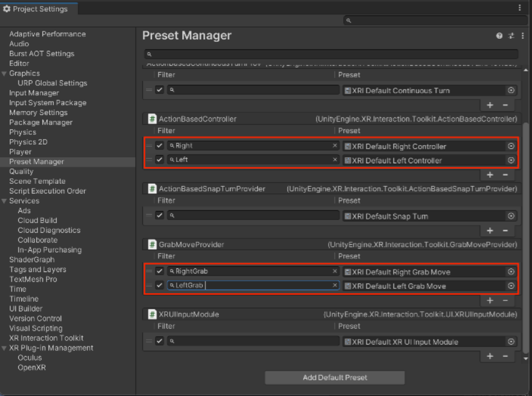Collapse the XR Plug-in Management category
The image size is (532, 396).
click(5, 348)
